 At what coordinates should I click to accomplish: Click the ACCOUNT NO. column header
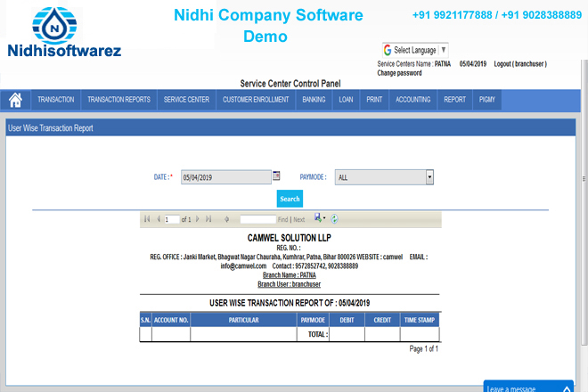[171, 320]
